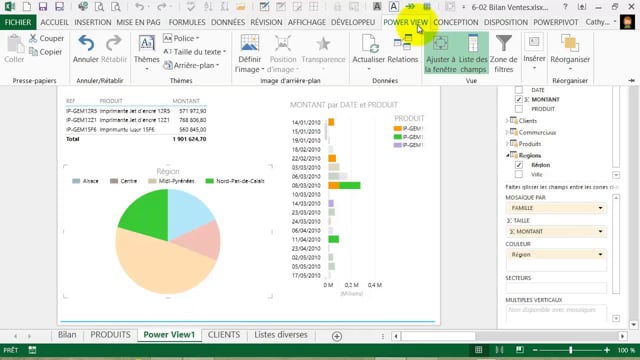Expand the Produits table
The height and width of the screenshot is (360, 640).
click(507, 144)
